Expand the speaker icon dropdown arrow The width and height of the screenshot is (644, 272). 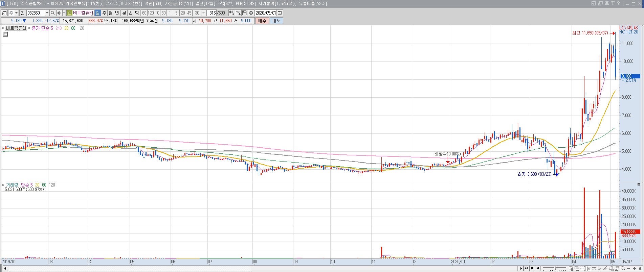pos(64,13)
